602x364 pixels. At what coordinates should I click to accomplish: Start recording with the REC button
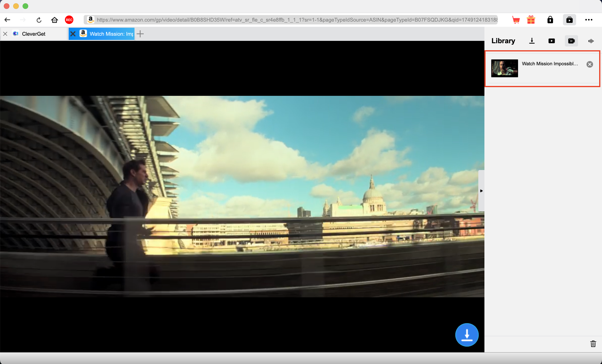tap(69, 20)
